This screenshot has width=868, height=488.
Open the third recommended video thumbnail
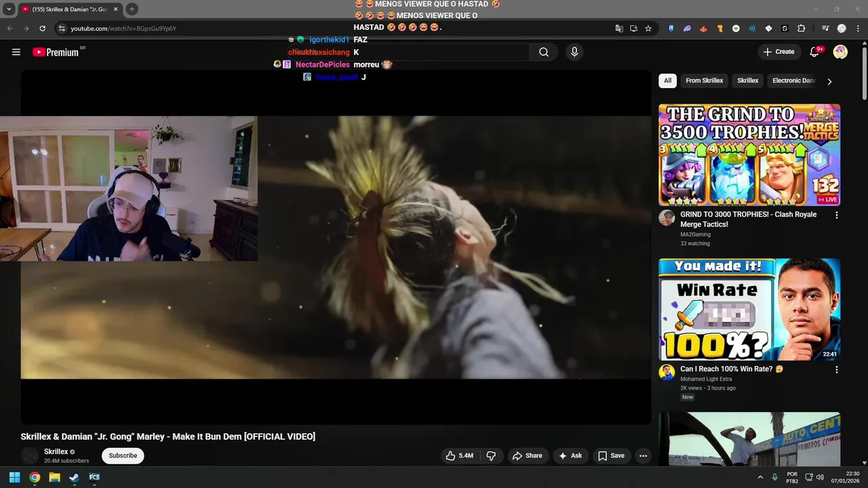coord(749,439)
